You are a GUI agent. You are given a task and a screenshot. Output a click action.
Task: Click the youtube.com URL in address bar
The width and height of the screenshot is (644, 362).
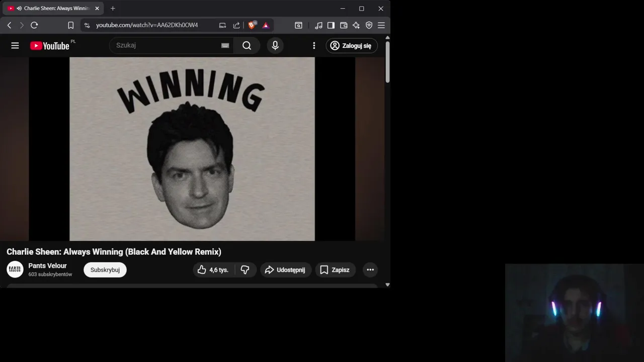pos(147,25)
